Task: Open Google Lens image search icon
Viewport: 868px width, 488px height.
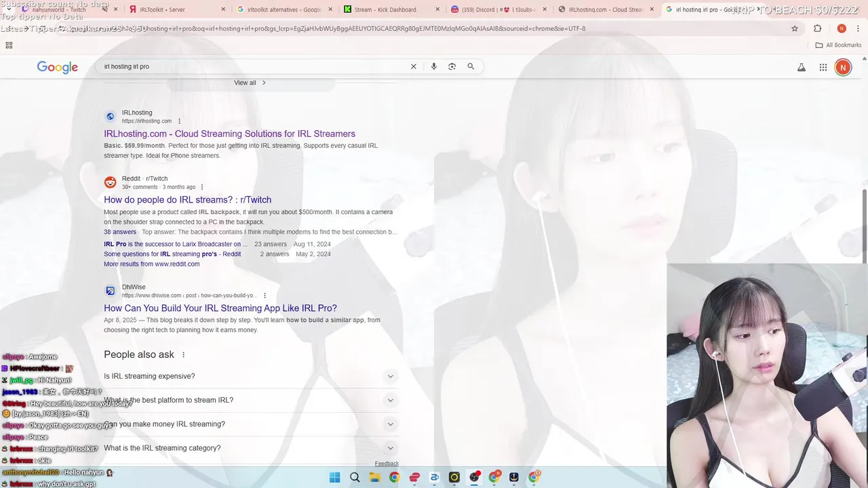Action: [x=452, y=66]
